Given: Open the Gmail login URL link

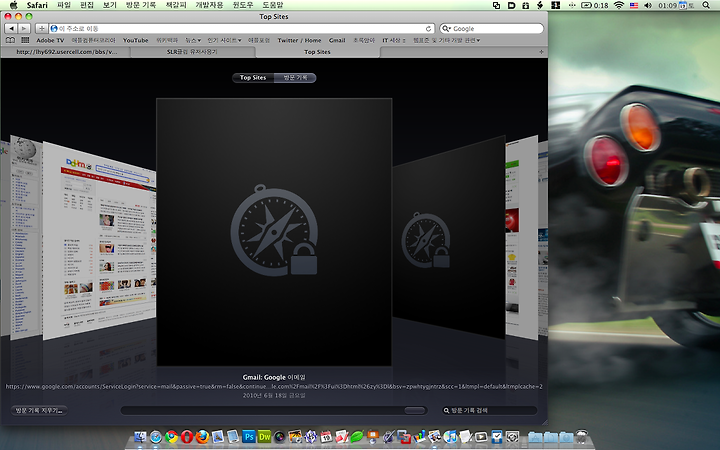Looking at the screenshot, I should pyautogui.click(x=274, y=387).
